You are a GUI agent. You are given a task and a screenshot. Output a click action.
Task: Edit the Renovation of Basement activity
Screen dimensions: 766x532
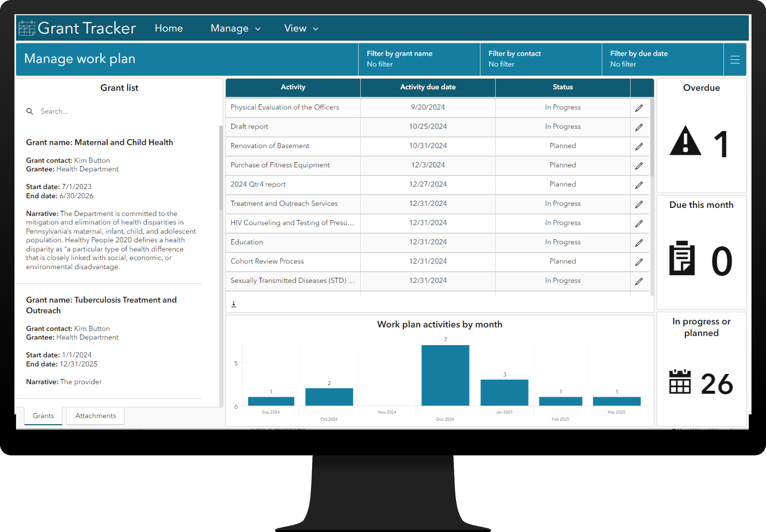click(638, 147)
